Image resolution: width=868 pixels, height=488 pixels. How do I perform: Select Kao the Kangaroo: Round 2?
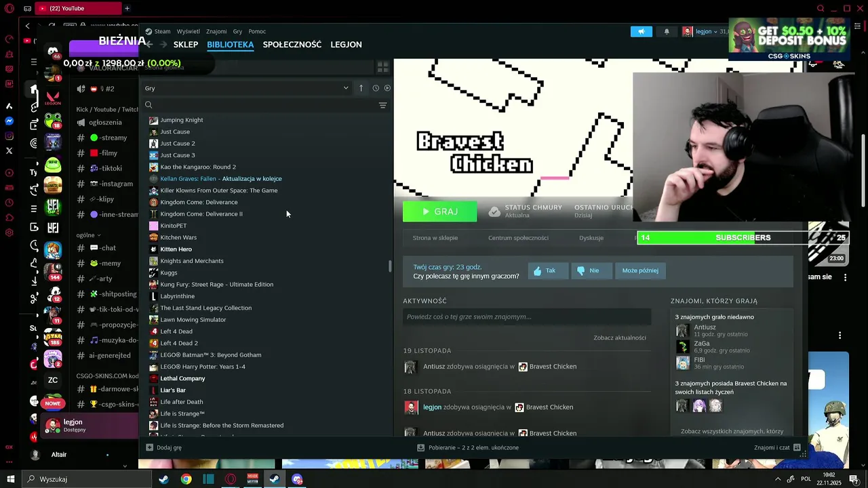(x=197, y=167)
